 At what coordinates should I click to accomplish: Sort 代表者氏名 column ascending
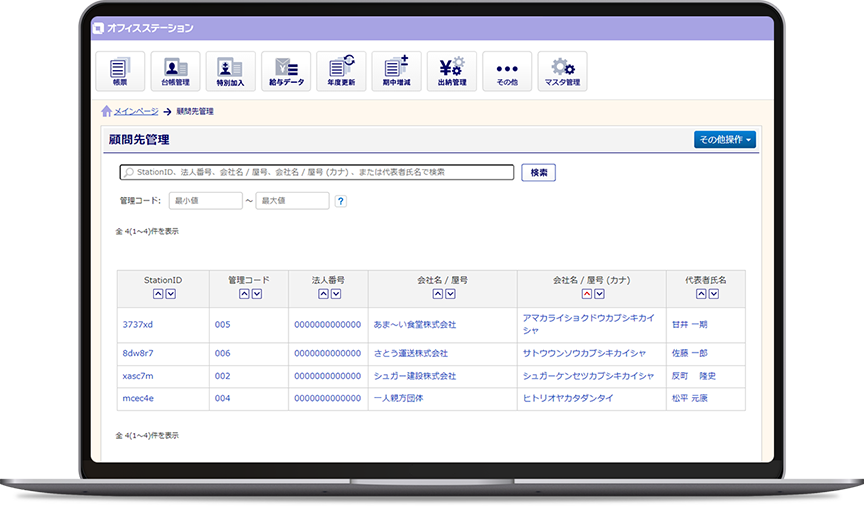coord(701,294)
